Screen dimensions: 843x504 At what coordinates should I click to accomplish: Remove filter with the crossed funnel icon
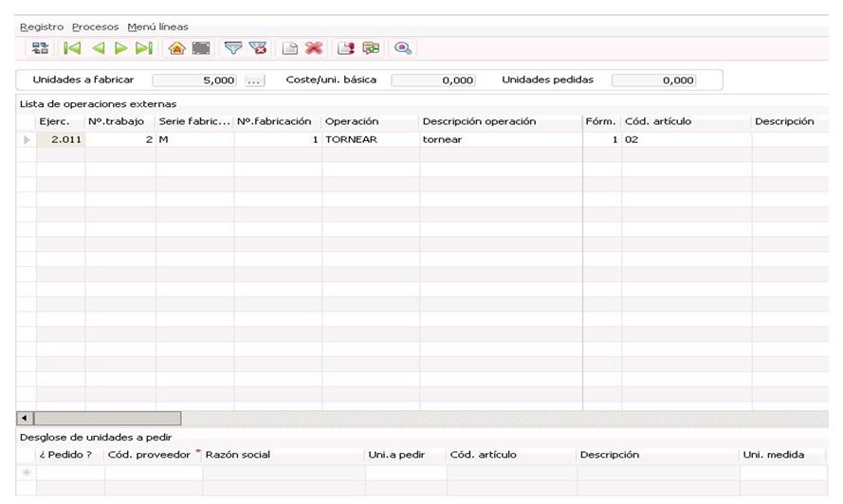pyautogui.click(x=258, y=48)
